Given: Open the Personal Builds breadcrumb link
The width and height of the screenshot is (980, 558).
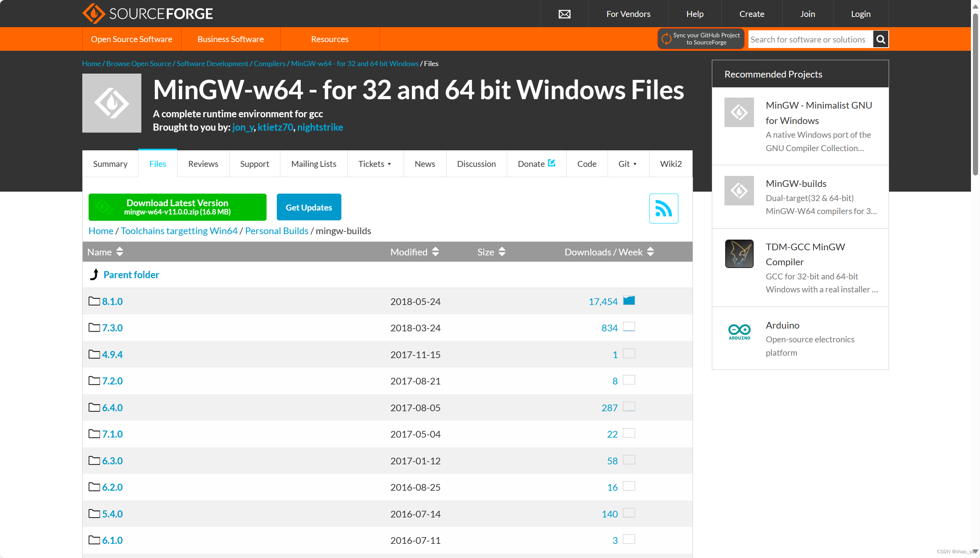Looking at the screenshot, I should pyautogui.click(x=276, y=231).
